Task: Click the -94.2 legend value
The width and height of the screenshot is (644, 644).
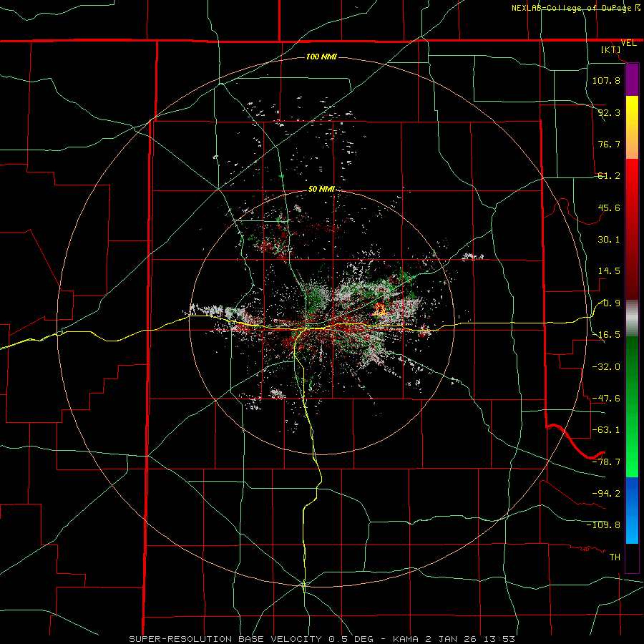Action: 606,493
